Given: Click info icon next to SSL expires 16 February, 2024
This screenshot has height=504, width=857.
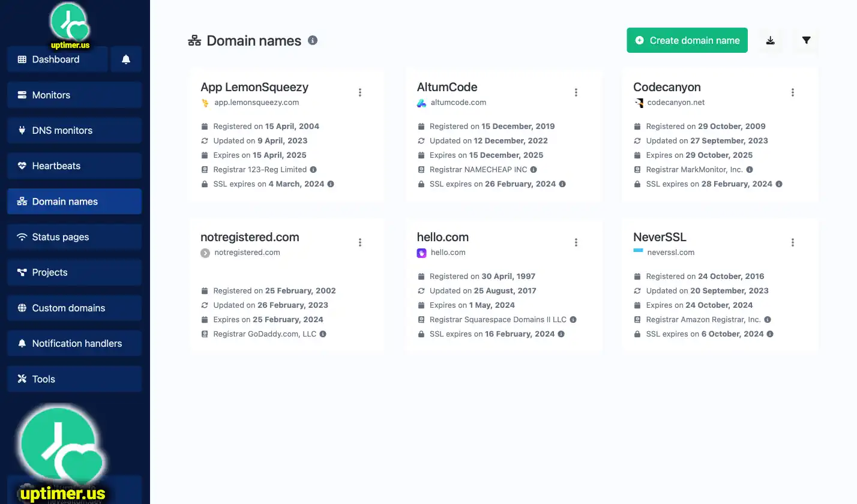Looking at the screenshot, I should point(561,334).
